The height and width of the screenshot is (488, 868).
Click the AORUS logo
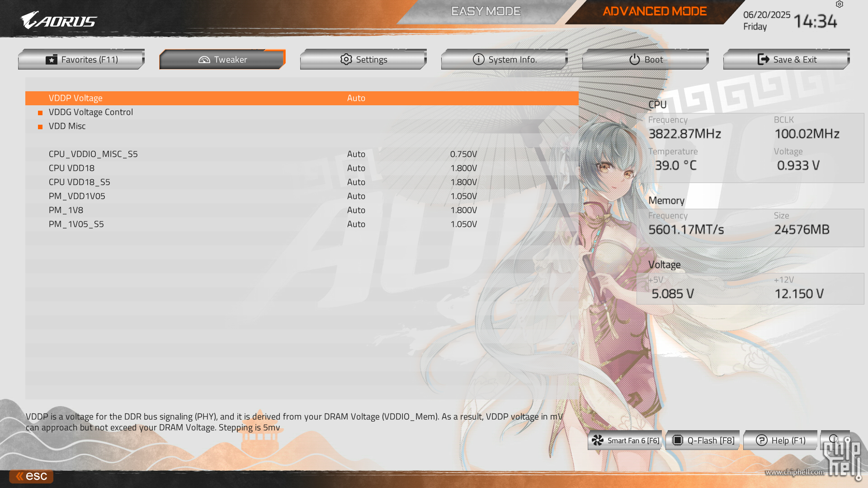59,20
